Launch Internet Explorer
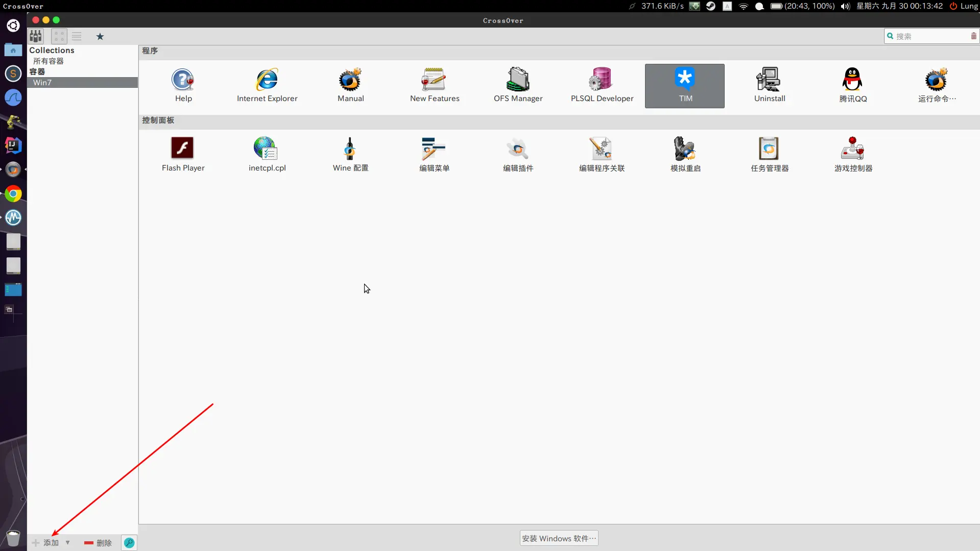 pos(267,85)
